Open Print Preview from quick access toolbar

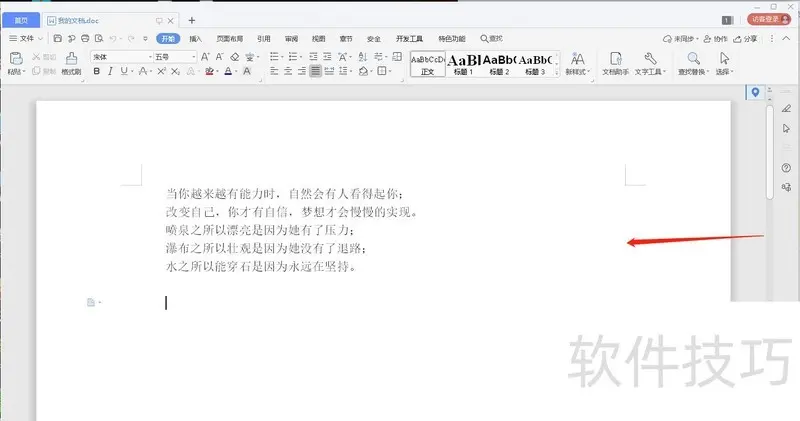pyautogui.click(x=99, y=39)
